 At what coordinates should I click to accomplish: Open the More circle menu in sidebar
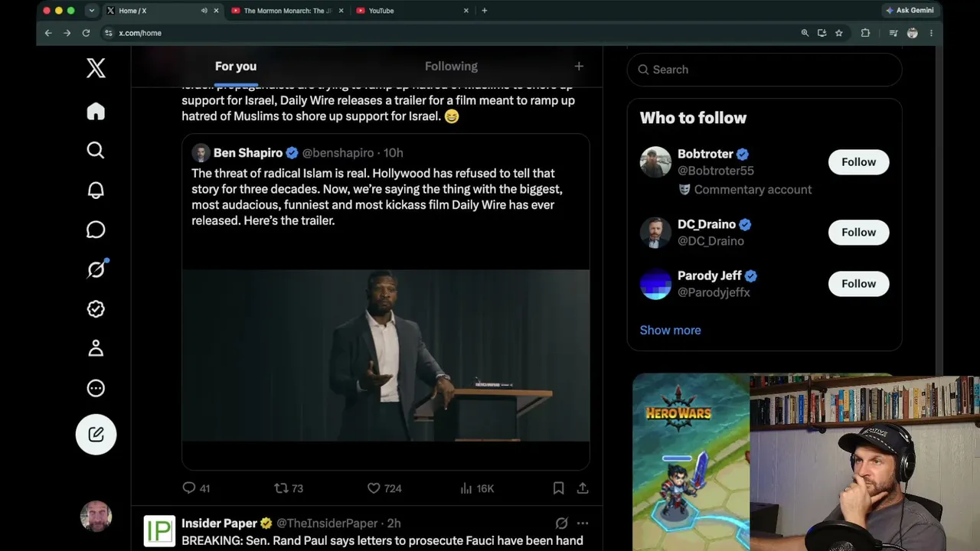click(96, 388)
